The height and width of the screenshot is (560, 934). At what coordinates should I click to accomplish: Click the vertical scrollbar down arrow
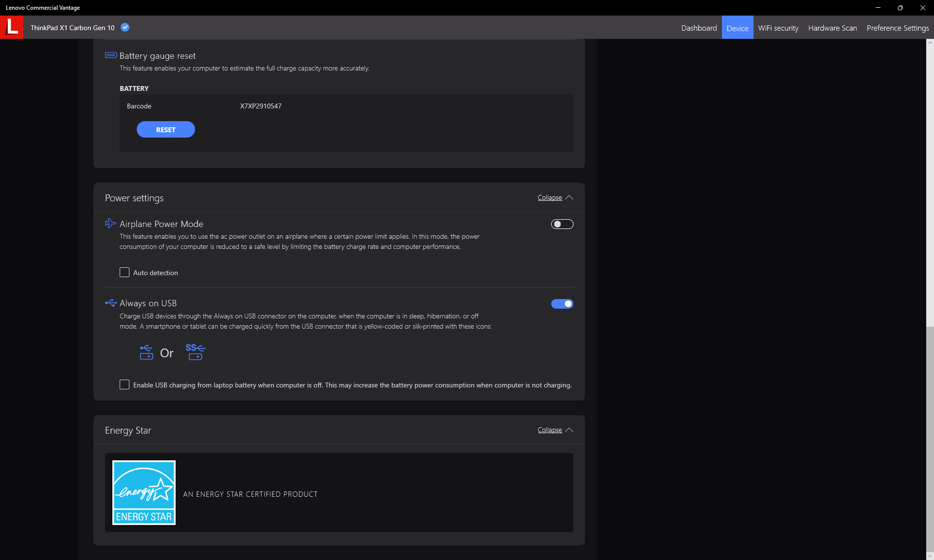coord(930,556)
